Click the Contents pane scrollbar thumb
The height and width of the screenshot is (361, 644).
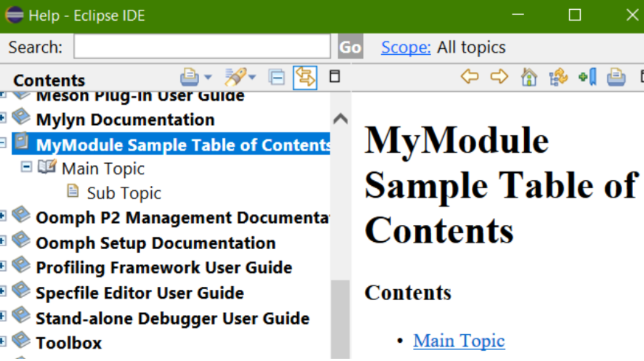(x=341, y=320)
